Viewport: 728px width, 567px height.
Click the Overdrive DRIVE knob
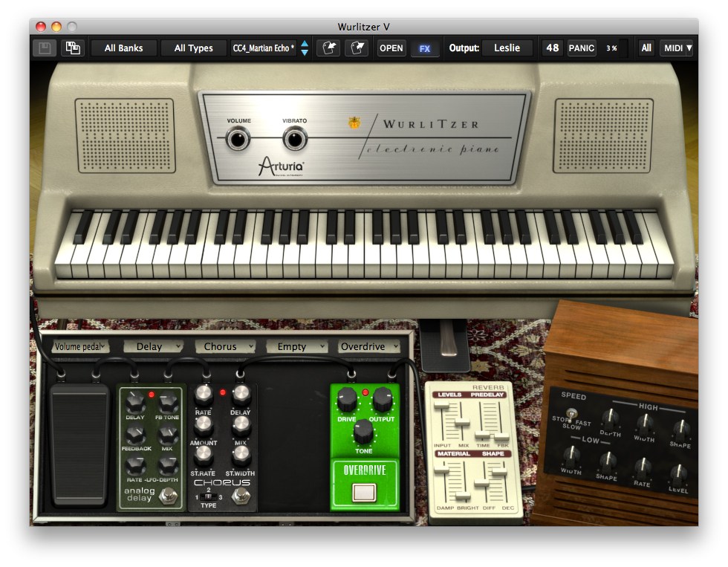[347, 400]
